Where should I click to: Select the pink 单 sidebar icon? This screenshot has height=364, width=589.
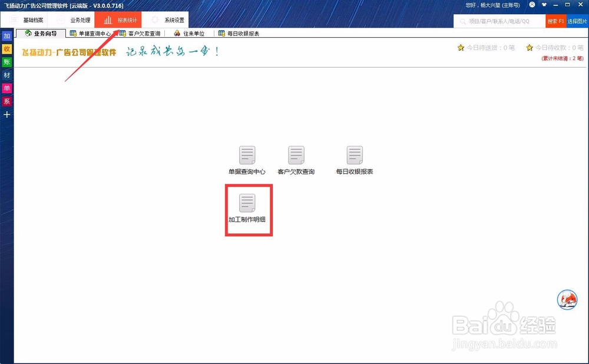tap(6, 88)
